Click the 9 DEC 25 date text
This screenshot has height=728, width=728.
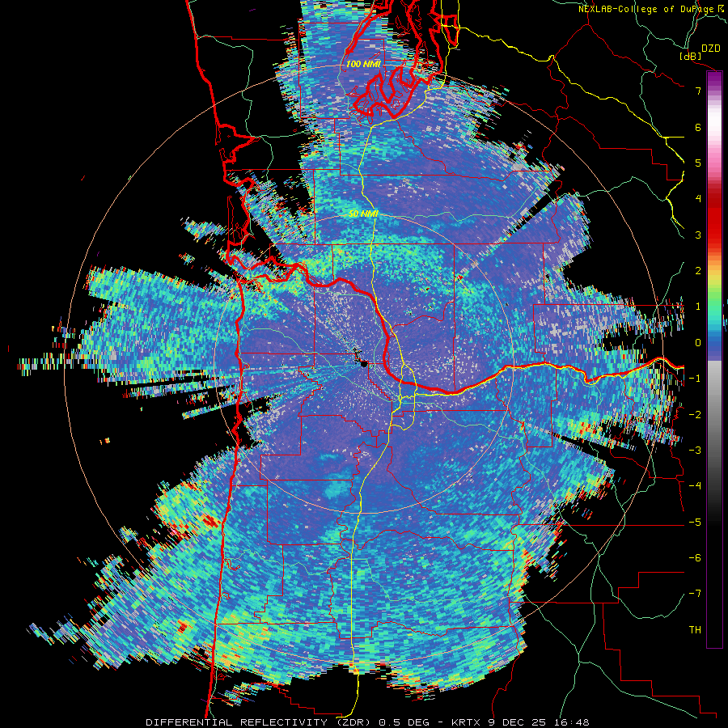pos(518,722)
